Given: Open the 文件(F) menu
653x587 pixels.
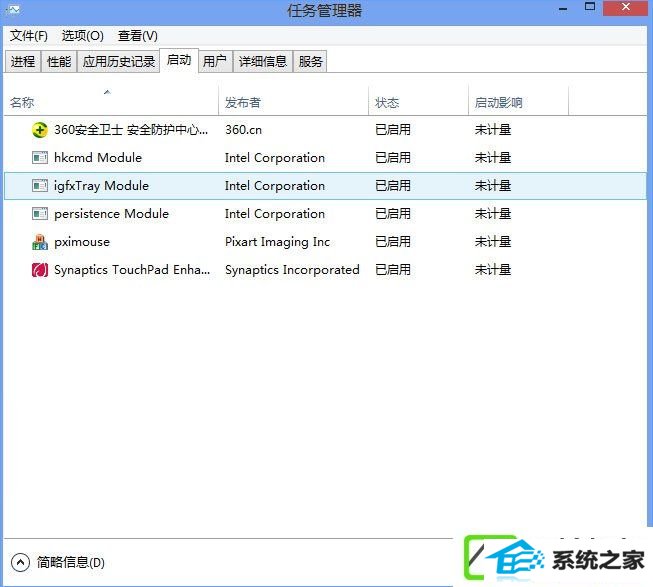Looking at the screenshot, I should click(x=29, y=36).
